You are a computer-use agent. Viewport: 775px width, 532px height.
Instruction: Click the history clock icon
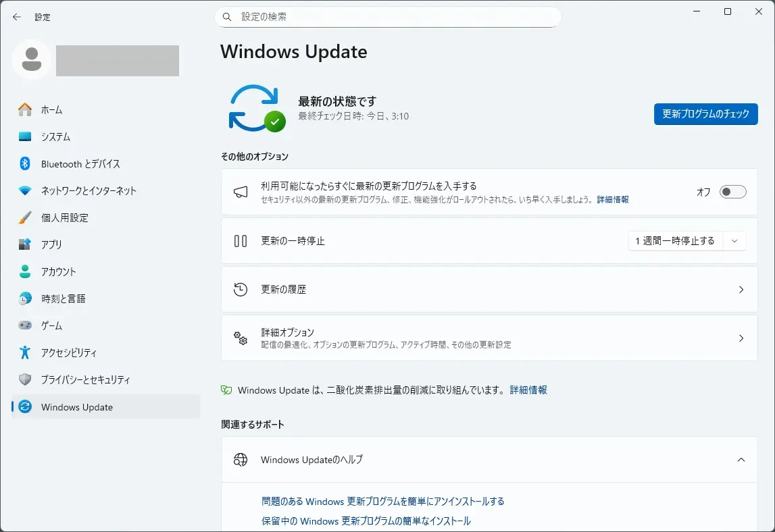241,290
